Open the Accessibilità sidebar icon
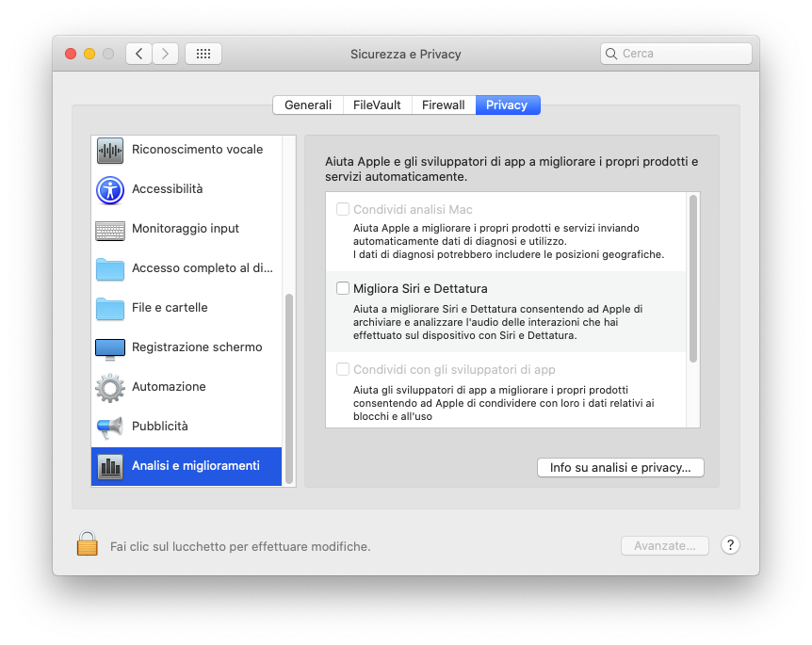The image size is (812, 645). (110, 190)
